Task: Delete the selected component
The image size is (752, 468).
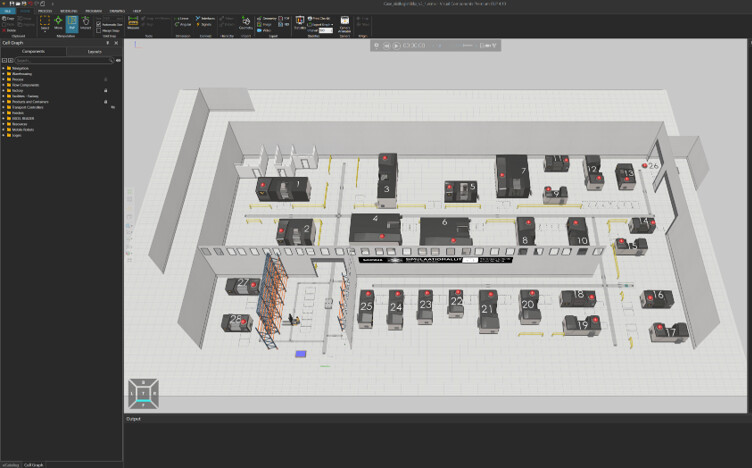Action: 9,30
